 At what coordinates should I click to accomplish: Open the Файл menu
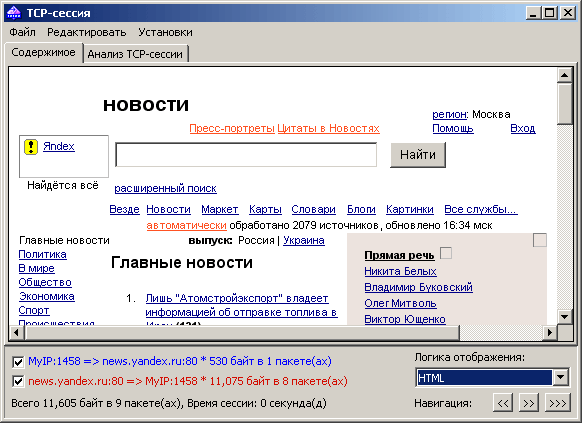[22, 32]
